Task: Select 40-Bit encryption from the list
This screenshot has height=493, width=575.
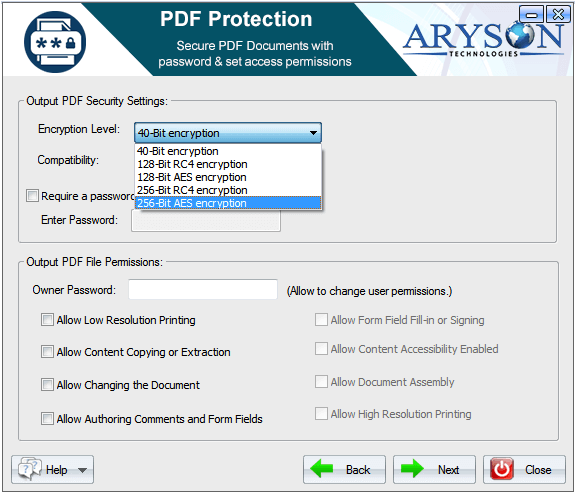Action: (x=228, y=151)
